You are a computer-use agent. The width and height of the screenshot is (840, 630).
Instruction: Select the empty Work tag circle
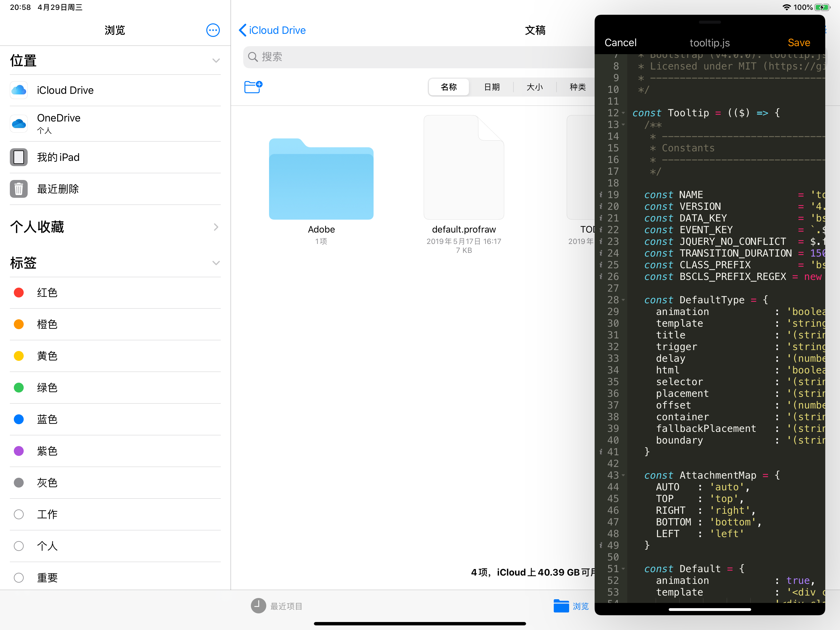pyautogui.click(x=19, y=514)
